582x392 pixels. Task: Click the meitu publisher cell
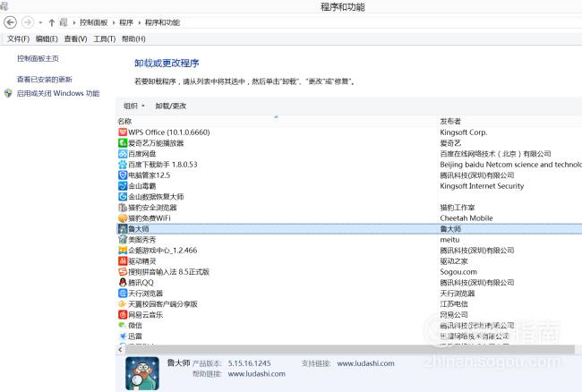[449, 240]
